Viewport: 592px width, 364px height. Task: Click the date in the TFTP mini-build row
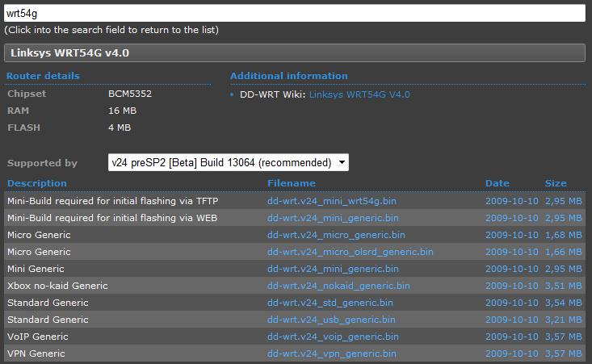pos(512,201)
